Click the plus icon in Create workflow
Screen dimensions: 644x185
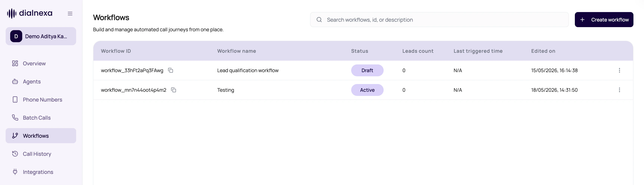coord(582,20)
